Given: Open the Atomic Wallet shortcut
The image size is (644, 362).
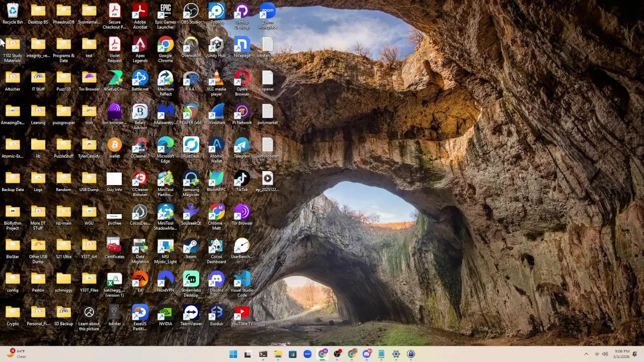Looking at the screenshot, I should 216,150.
